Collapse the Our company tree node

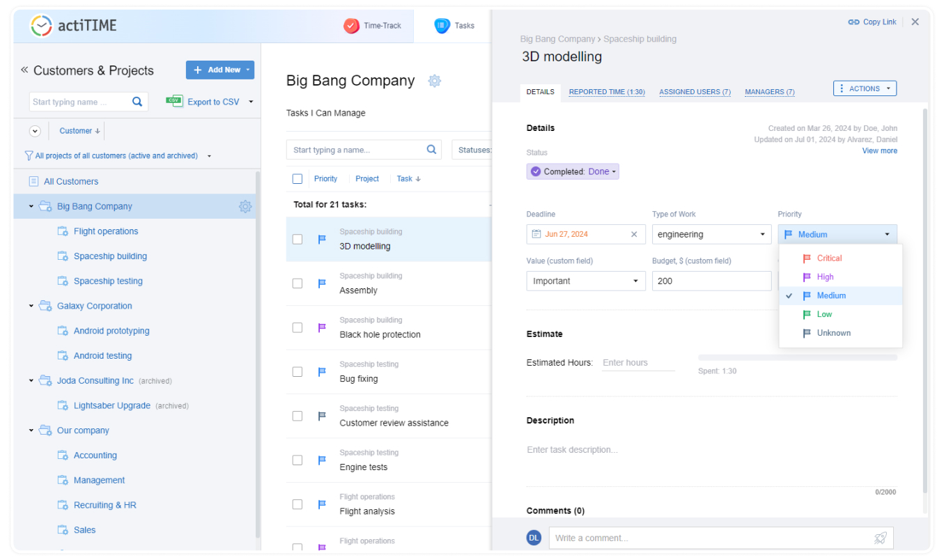[x=31, y=430]
